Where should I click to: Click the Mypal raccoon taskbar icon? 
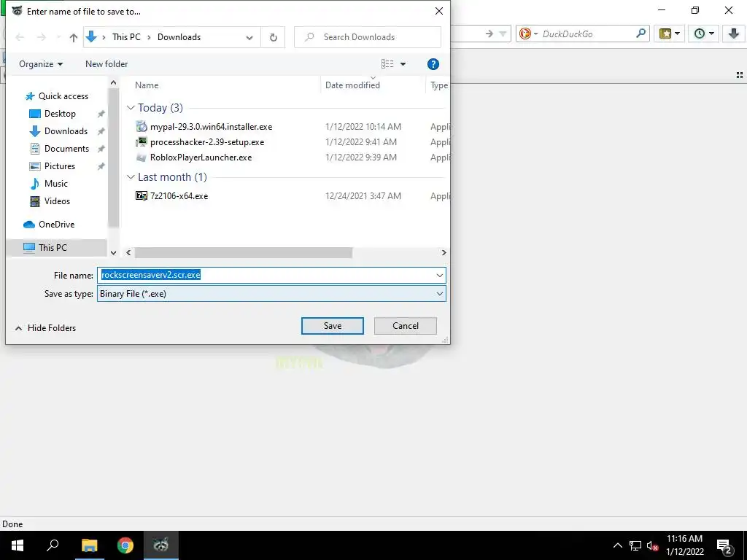click(x=161, y=545)
